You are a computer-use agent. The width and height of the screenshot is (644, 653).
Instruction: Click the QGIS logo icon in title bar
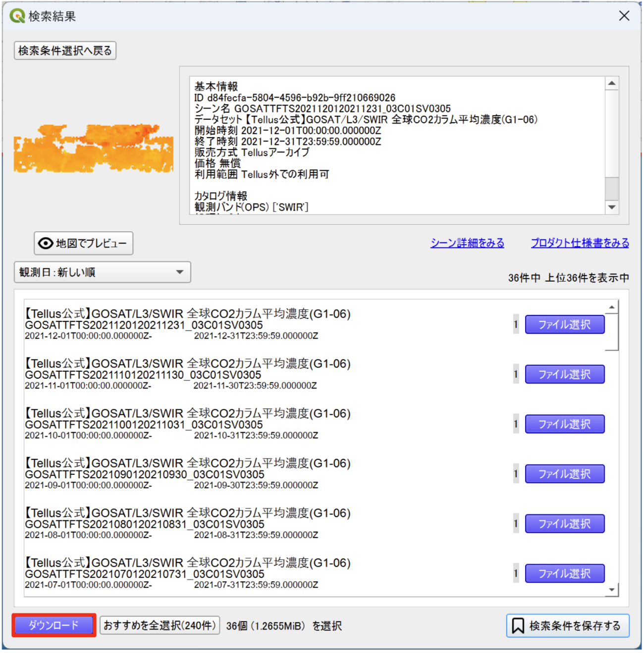[x=17, y=16]
